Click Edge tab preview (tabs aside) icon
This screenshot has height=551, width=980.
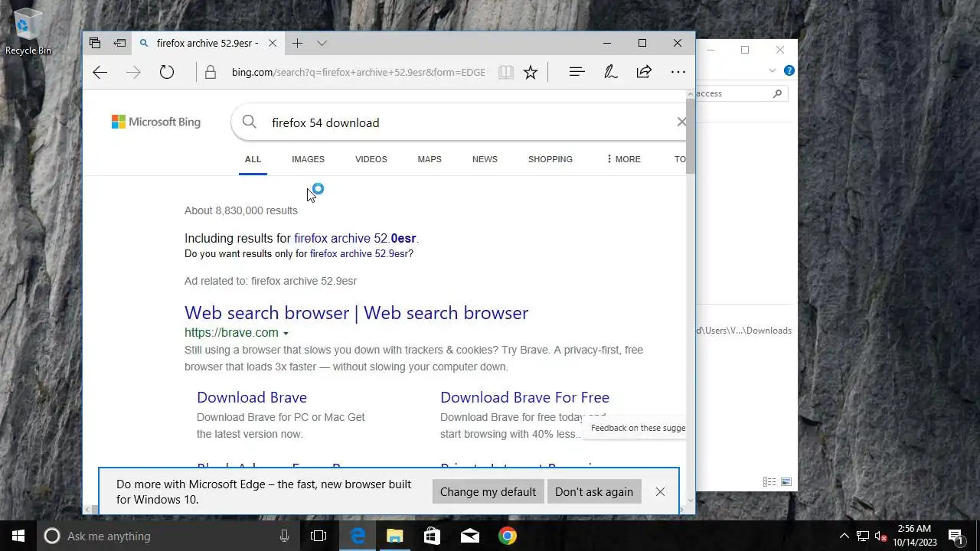95,43
